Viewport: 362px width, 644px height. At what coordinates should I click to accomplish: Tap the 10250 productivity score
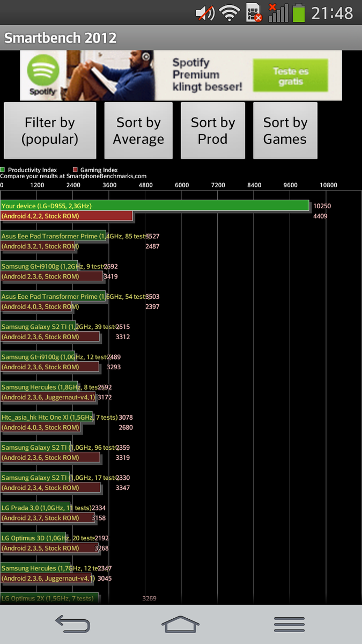coord(322,206)
